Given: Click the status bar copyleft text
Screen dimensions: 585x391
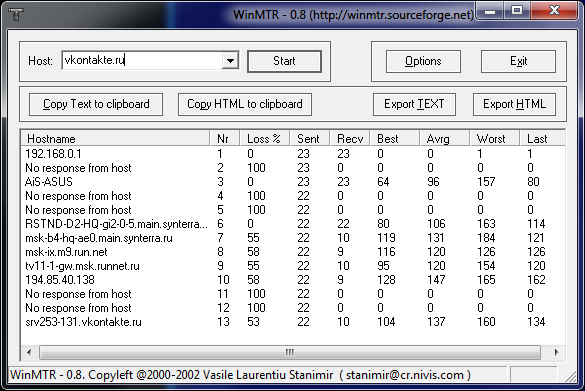Looking at the screenshot, I should [240, 375].
